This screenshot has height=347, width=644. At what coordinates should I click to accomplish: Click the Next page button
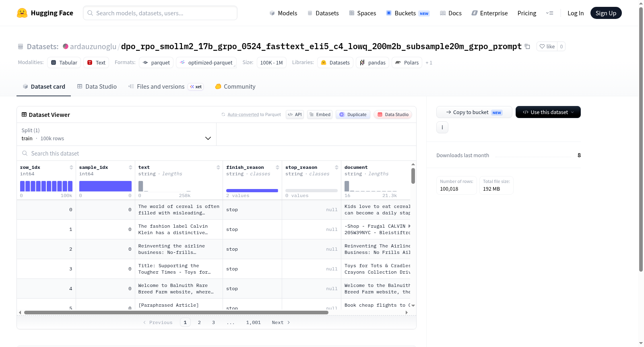coord(281,322)
